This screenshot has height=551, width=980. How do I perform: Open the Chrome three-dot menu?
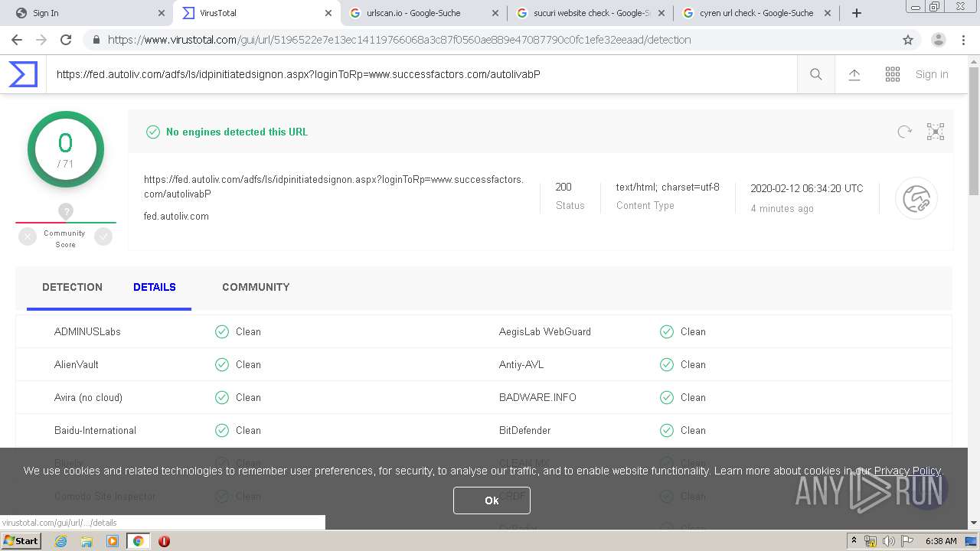point(963,40)
